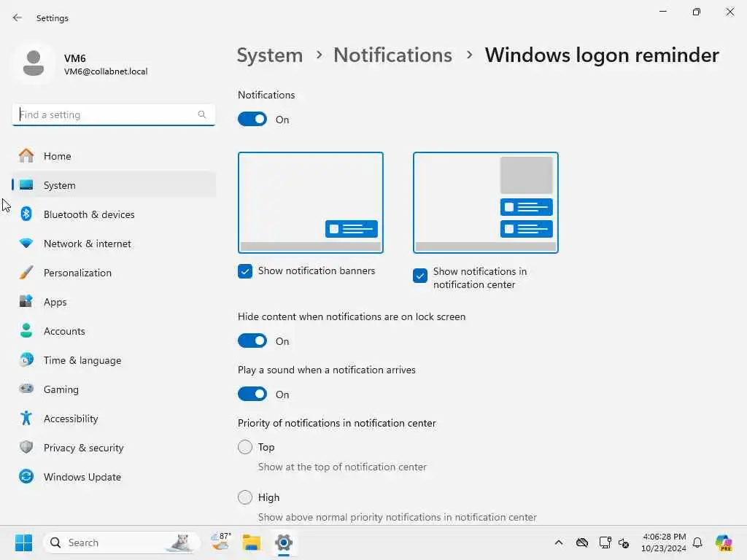747x560 pixels.
Task: Click the muted volume tray icon
Action: (x=624, y=542)
